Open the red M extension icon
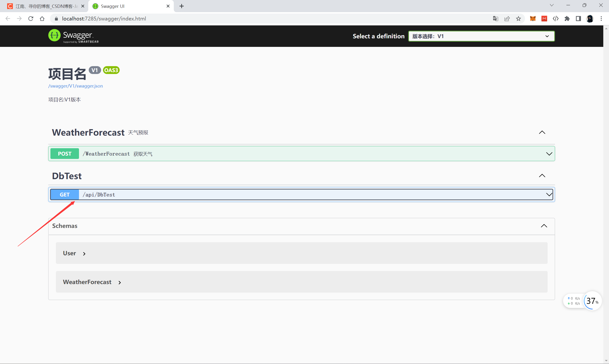Viewport: 609px width, 364px height. [x=544, y=19]
